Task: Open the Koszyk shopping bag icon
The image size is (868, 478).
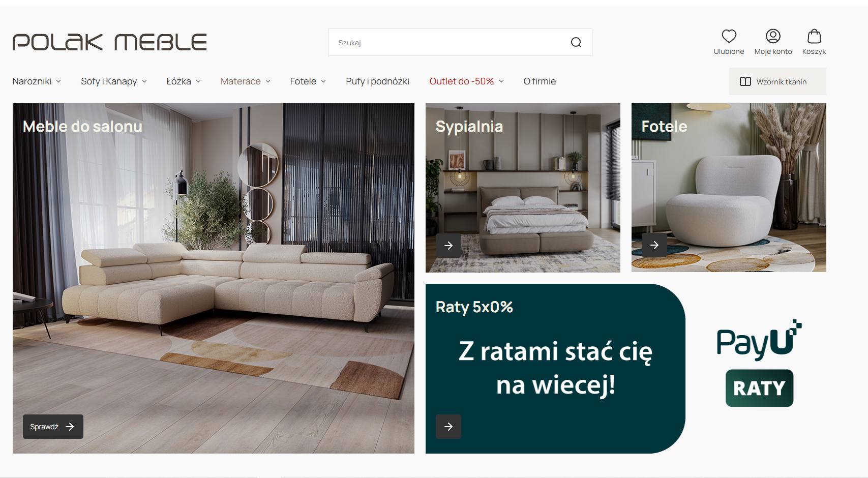Action: click(814, 37)
